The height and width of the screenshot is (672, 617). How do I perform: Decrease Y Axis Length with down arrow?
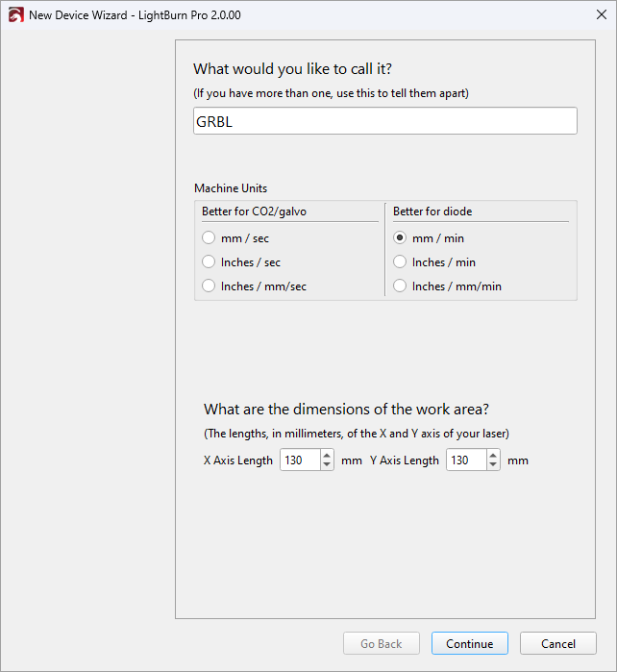click(493, 465)
